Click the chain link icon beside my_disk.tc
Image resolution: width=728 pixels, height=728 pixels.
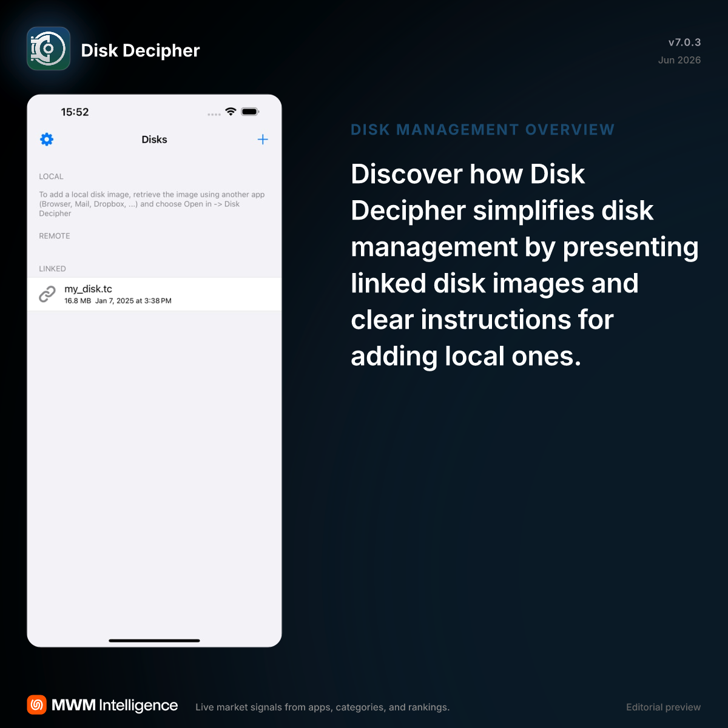[x=47, y=294]
